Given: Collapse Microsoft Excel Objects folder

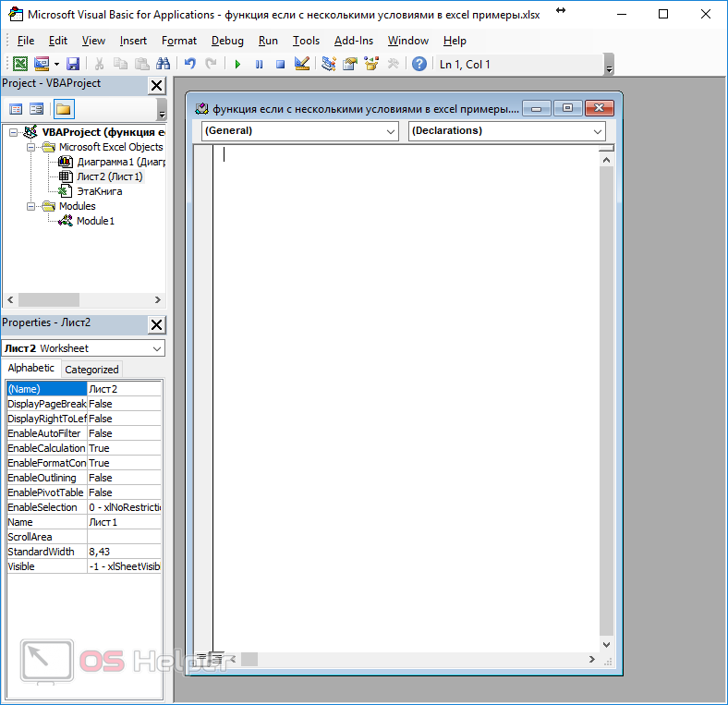Looking at the screenshot, I should 30,147.
